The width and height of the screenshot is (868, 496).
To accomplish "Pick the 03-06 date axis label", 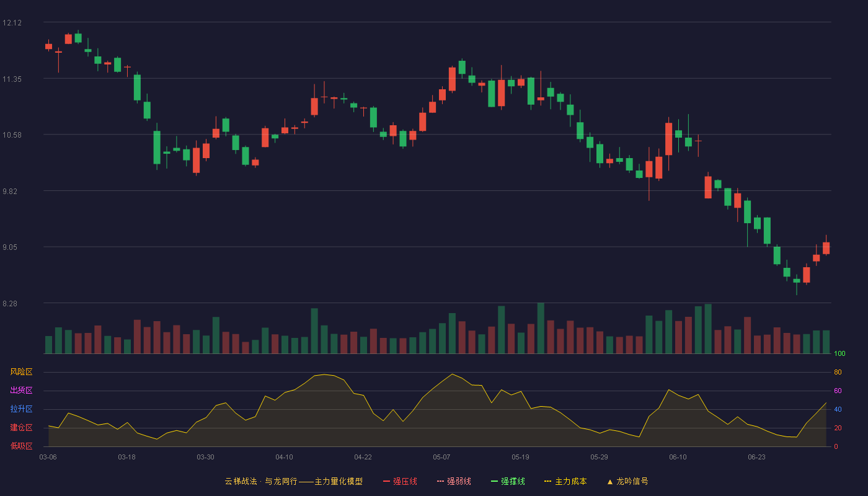I will coord(48,457).
